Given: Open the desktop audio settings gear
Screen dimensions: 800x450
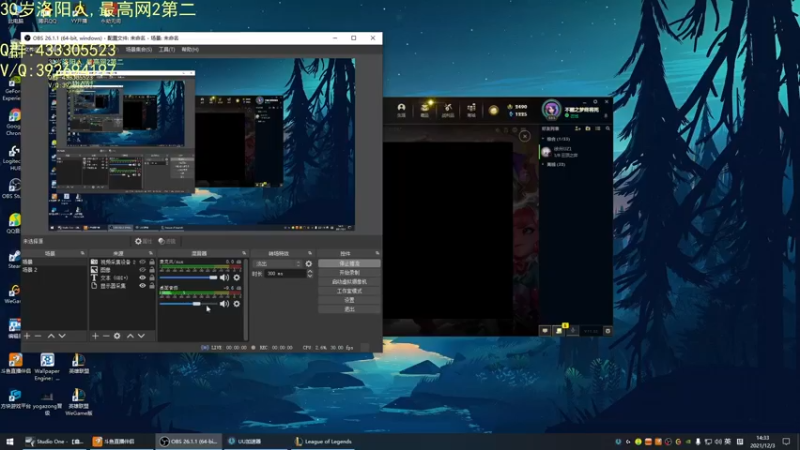Looking at the screenshot, I should pos(237,304).
